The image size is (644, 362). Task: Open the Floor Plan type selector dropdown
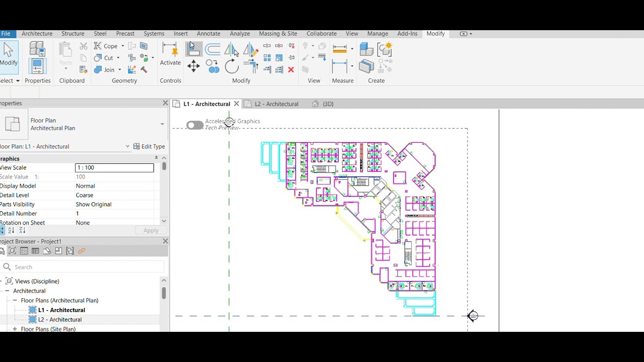162,124
